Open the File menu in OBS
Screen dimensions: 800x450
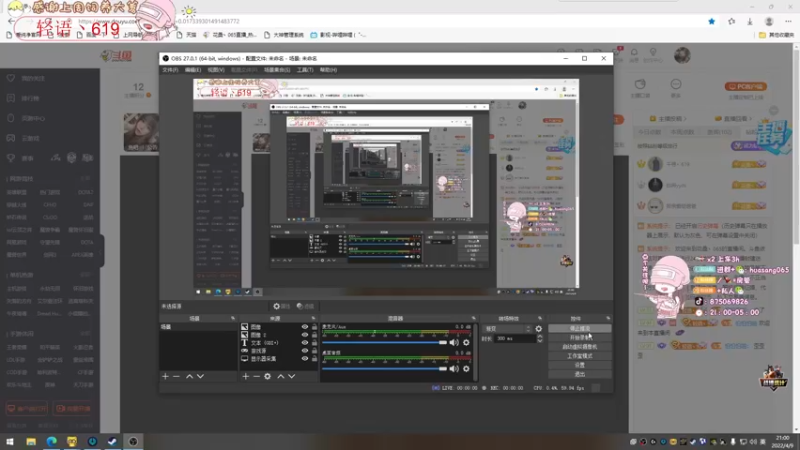[170, 70]
